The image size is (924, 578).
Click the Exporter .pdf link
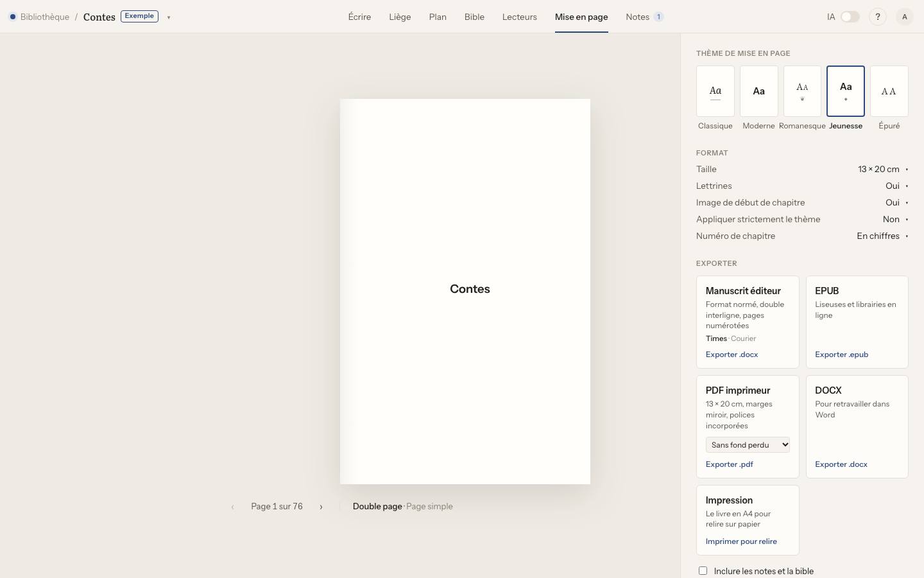click(729, 464)
